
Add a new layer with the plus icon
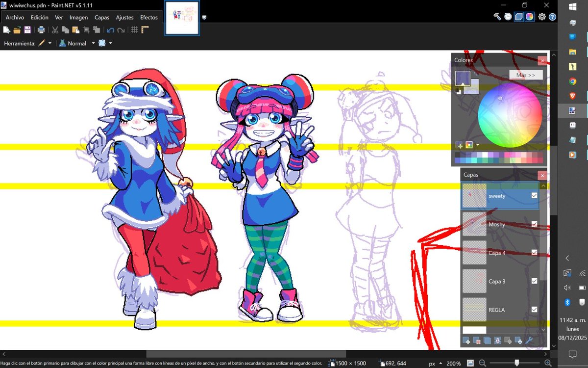[x=465, y=340]
